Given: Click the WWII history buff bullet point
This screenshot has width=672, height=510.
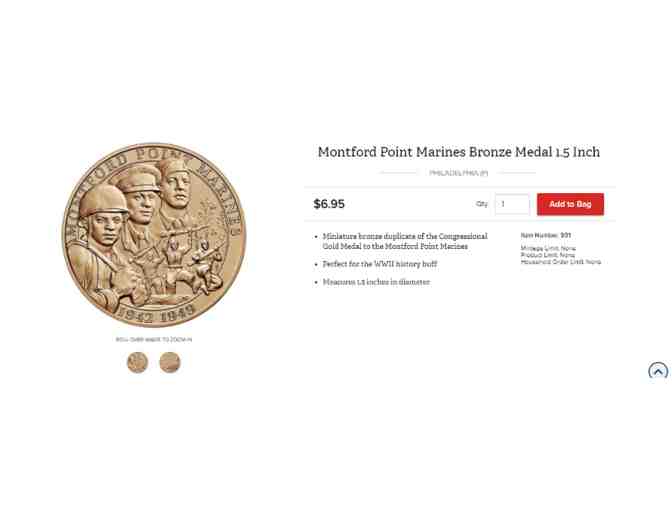Looking at the screenshot, I should point(380,264).
